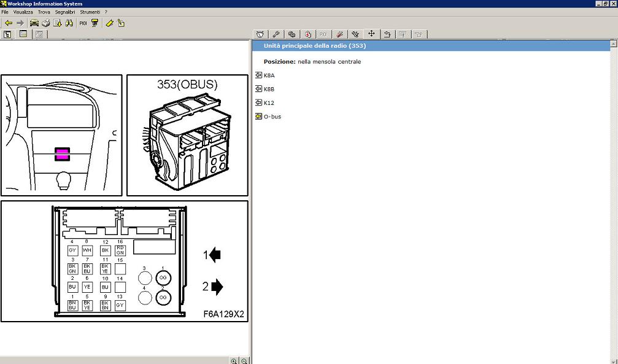Viewport: 618px width, 364px height.
Task: Select the four-arrow location tab
Action: click(371, 34)
